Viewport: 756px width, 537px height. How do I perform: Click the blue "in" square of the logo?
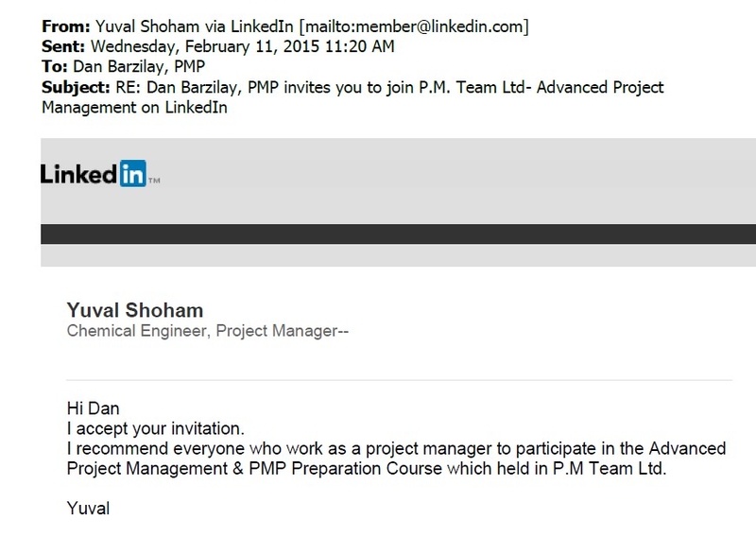tap(132, 173)
